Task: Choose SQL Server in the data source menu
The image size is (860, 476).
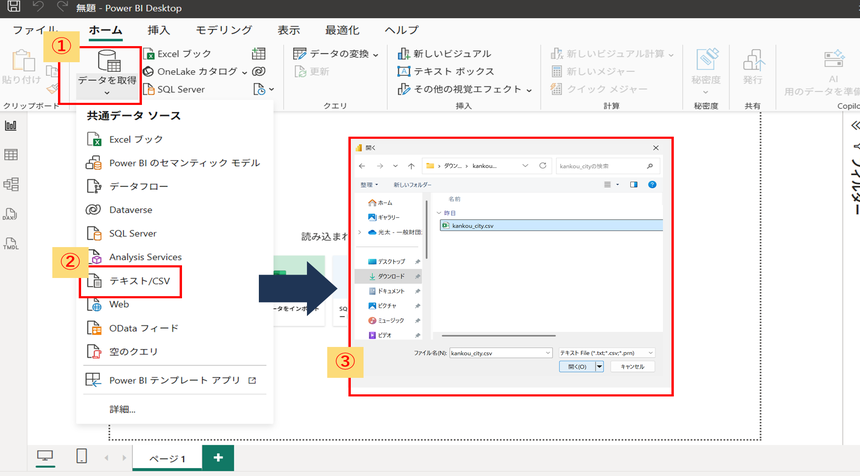Action: (174, 234)
